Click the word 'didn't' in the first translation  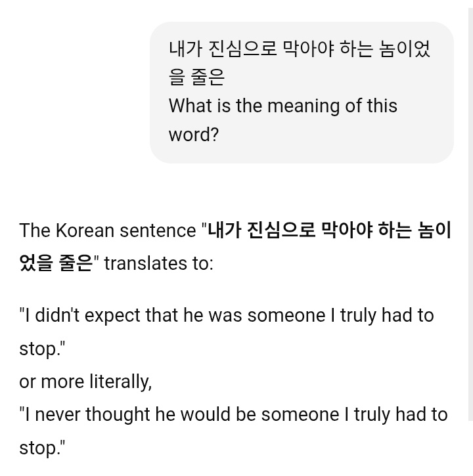[x=57, y=315]
